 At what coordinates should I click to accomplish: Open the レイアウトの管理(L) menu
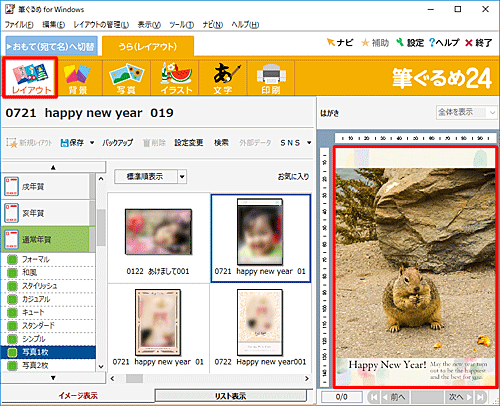point(101,25)
